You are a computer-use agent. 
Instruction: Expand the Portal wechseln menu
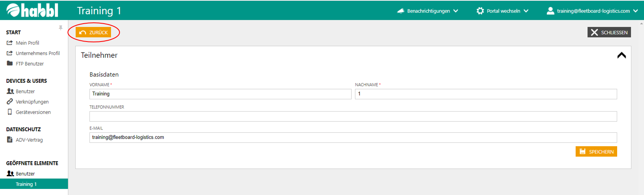[503, 11]
